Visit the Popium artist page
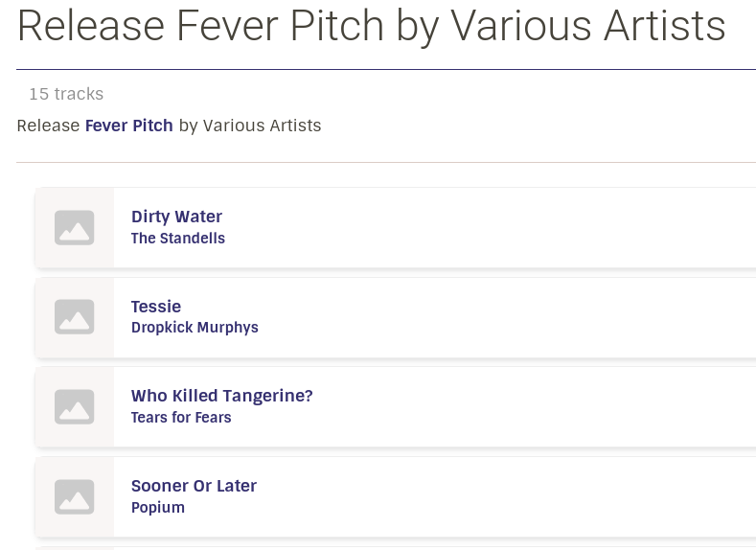 [x=158, y=508]
